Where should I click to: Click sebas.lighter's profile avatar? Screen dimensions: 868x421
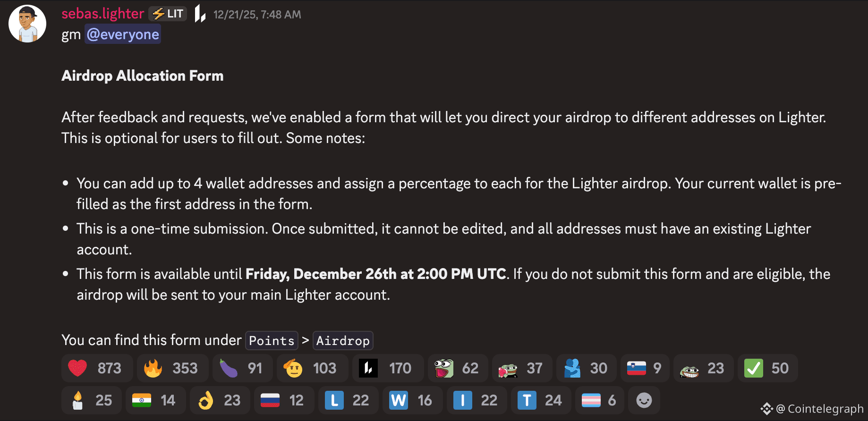click(27, 23)
